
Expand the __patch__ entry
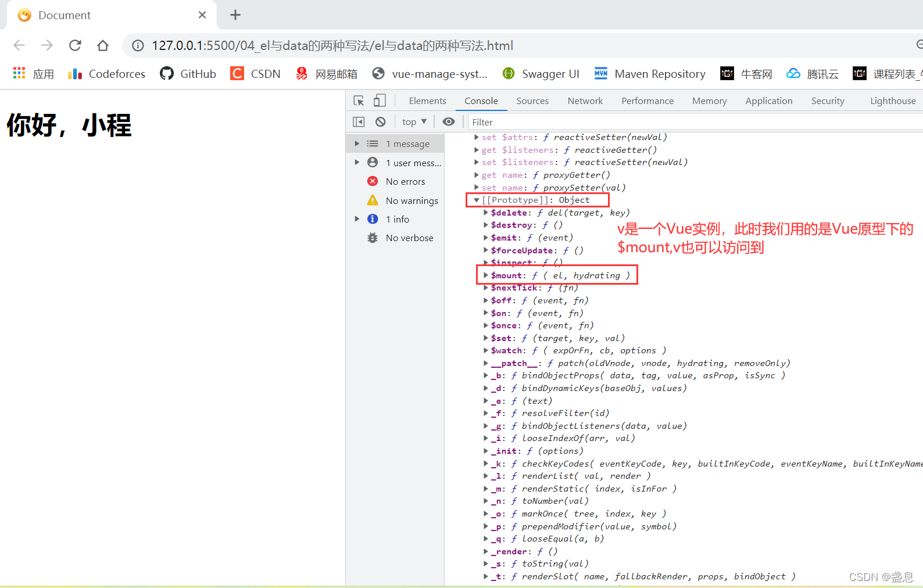click(x=486, y=363)
